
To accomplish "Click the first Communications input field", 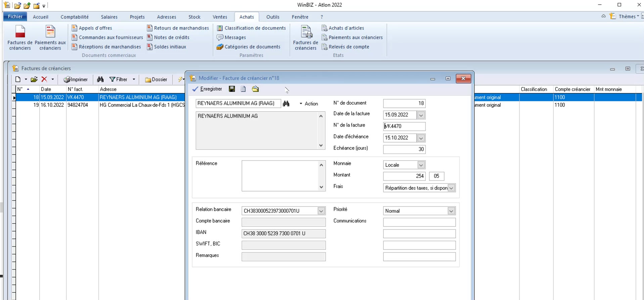I will coord(419,222).
